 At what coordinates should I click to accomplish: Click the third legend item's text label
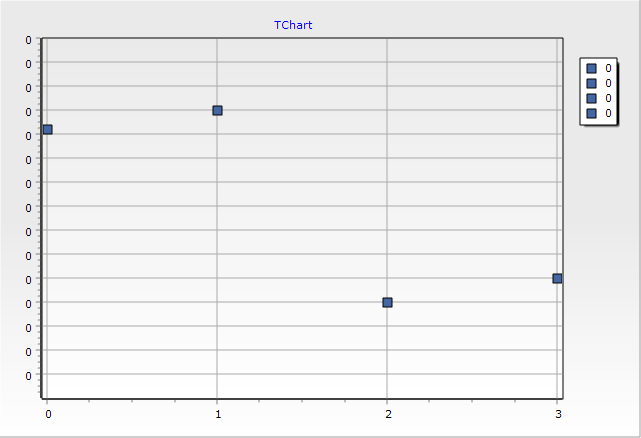608,98
